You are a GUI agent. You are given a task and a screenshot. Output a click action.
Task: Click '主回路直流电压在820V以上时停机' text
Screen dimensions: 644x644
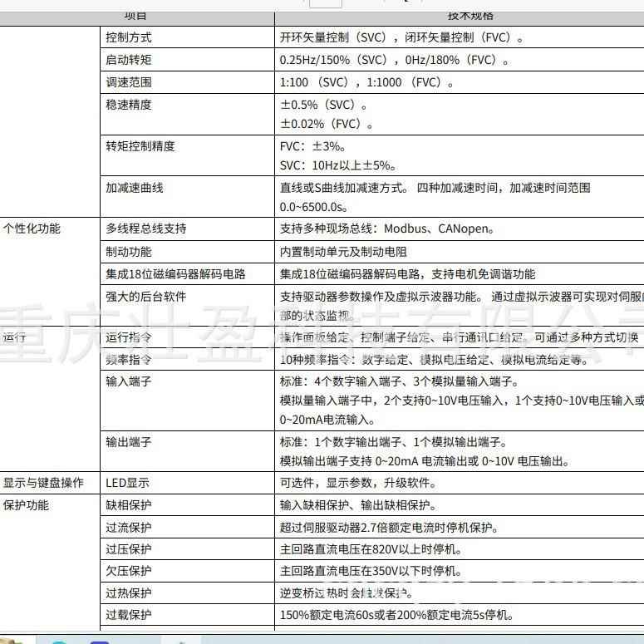pos(371,548)
